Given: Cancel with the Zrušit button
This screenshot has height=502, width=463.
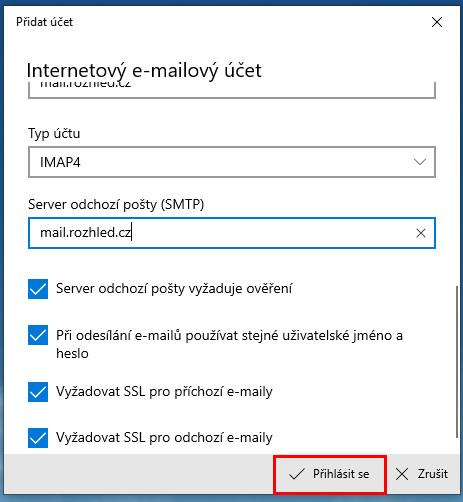Looking at the screenshot, I should coord(422,474).
